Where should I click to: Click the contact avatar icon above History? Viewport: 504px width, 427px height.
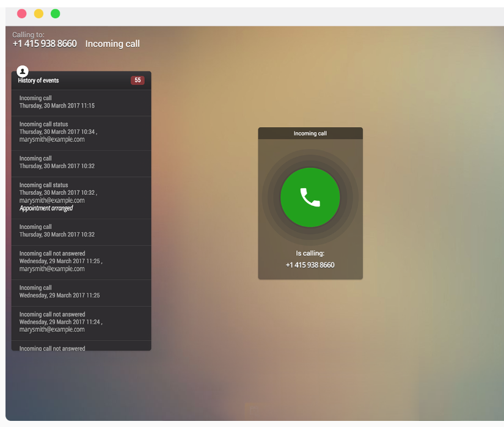tap(23, 71)
